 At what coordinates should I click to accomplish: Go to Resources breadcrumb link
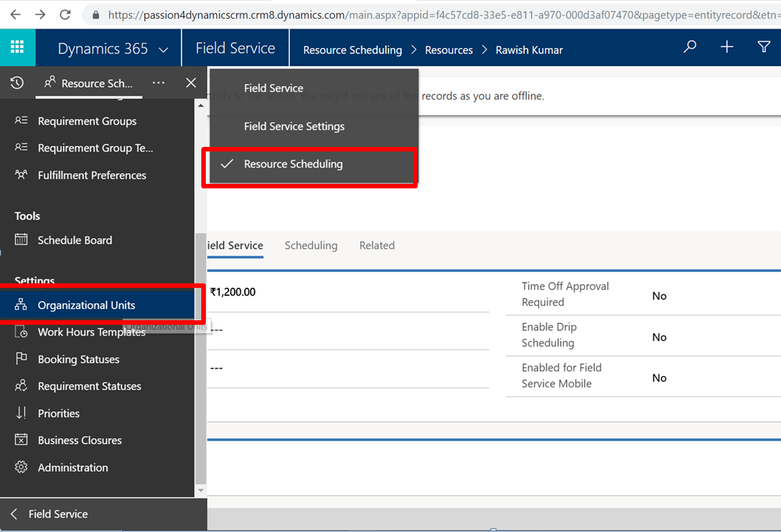click(449, 50)
